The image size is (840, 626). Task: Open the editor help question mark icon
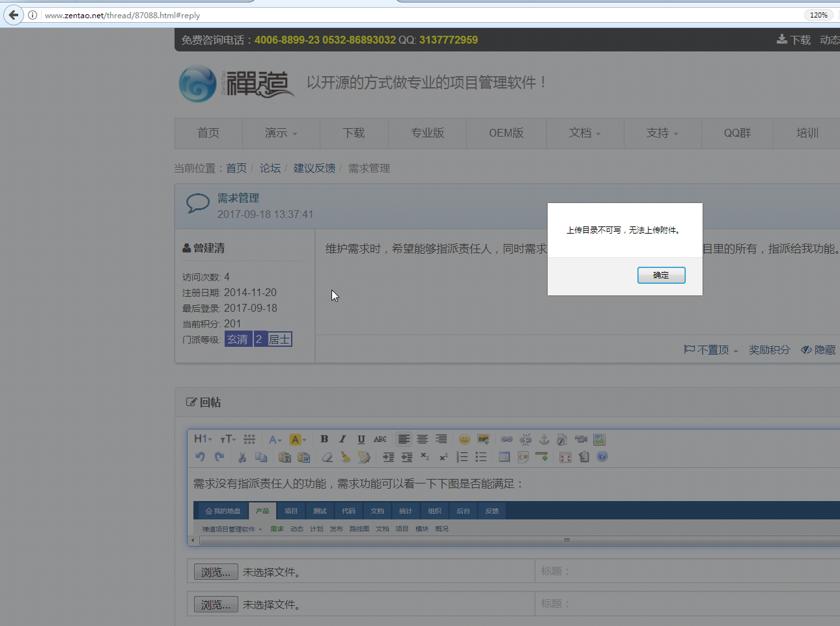602,457
